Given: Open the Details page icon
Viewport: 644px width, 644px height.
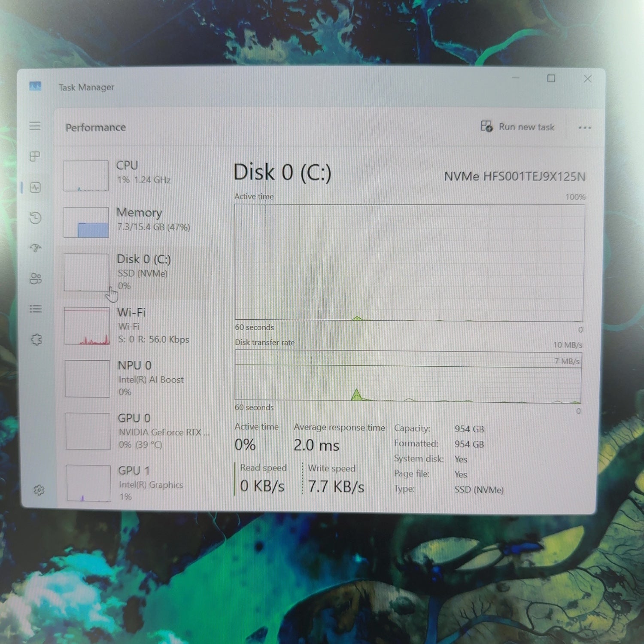Looking at the screenshot, I should [x=36, y=309].
